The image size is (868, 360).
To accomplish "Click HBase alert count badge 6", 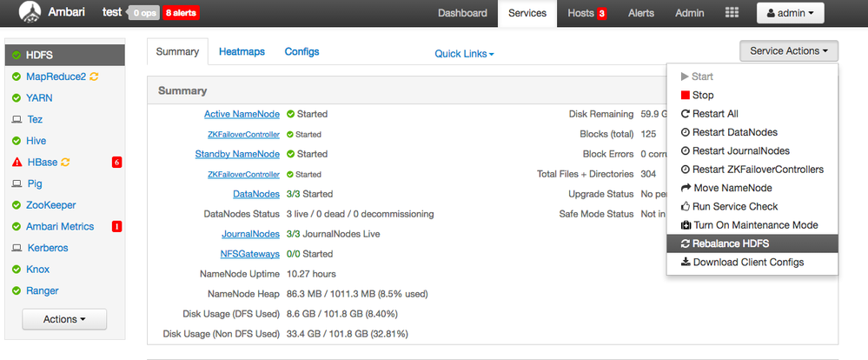I will coord(116,162).
